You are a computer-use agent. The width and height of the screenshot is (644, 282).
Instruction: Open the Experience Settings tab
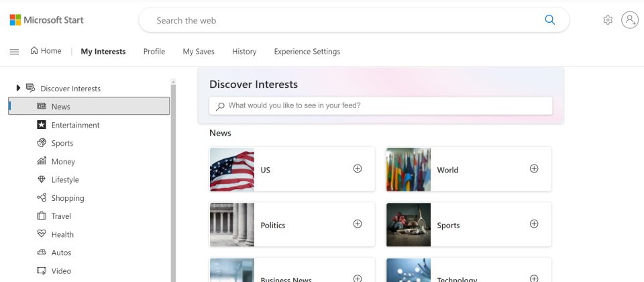[x=307, y=52]
